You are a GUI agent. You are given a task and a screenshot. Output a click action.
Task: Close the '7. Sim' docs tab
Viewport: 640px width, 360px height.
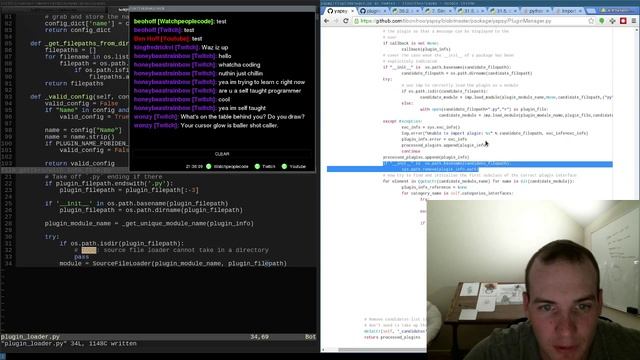pos(450,11)
